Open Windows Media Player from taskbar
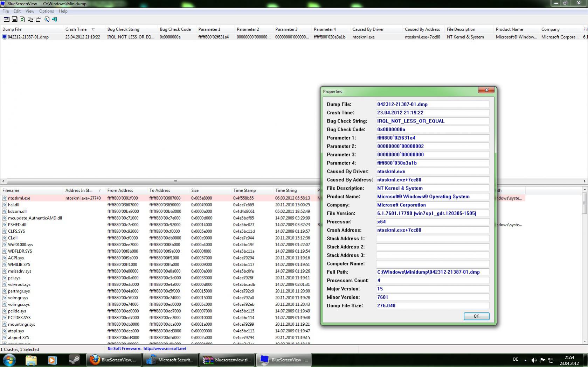 click(x=52, y=360)
